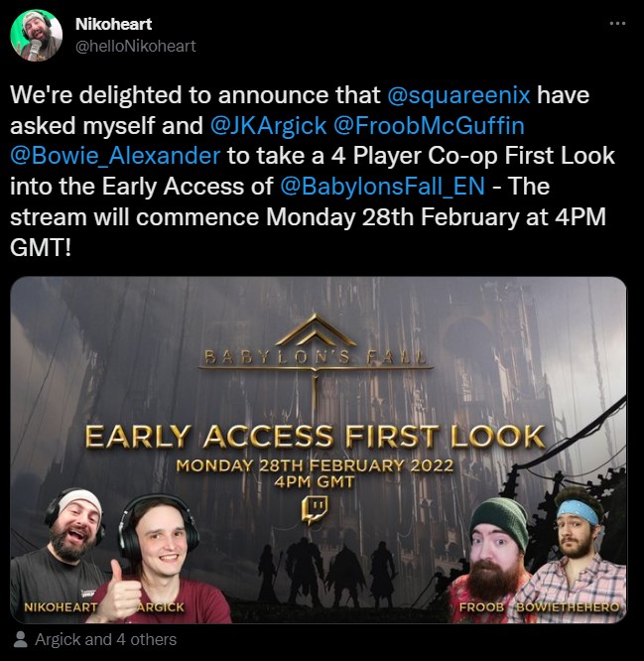The width and height of the screenshot is (644, 661).
Task: Open the Early Access First Look image
Action: click(x=319, y=450)
